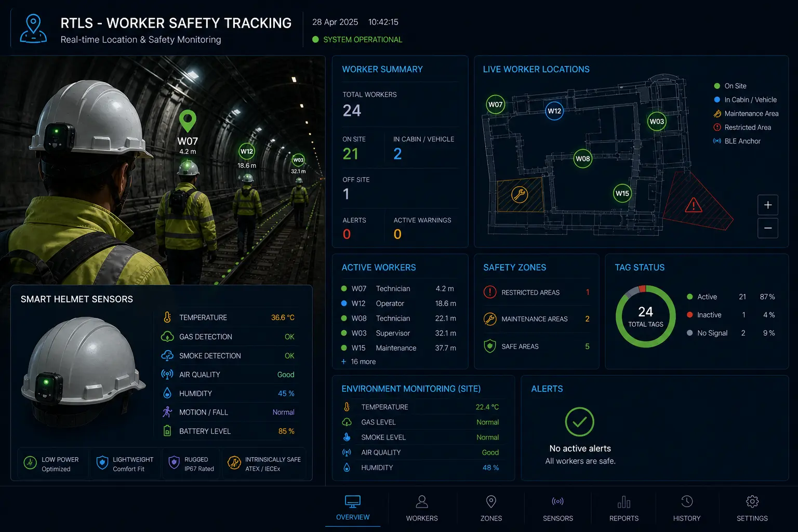The height and width of the screenshot is (532, 798).
Task: Click the Active tag status row
Action: pyautogui.click(x=731, y=297)
